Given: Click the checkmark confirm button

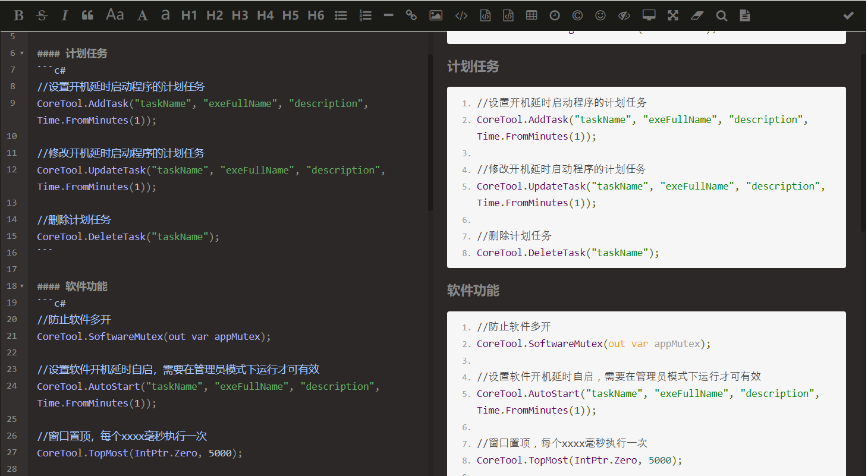Looking at the screenshot, I should click(848, 15).
